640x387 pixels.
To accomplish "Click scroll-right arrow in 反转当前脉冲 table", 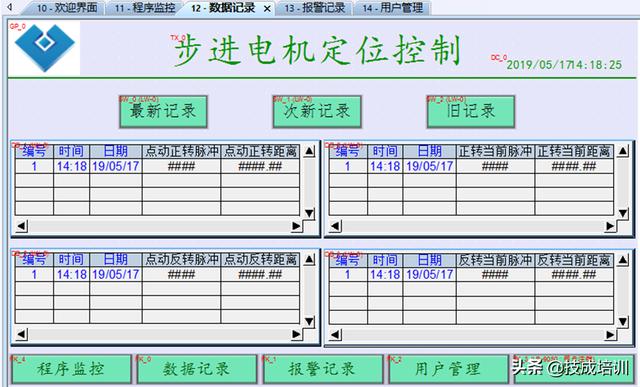I will click(610, 335).
